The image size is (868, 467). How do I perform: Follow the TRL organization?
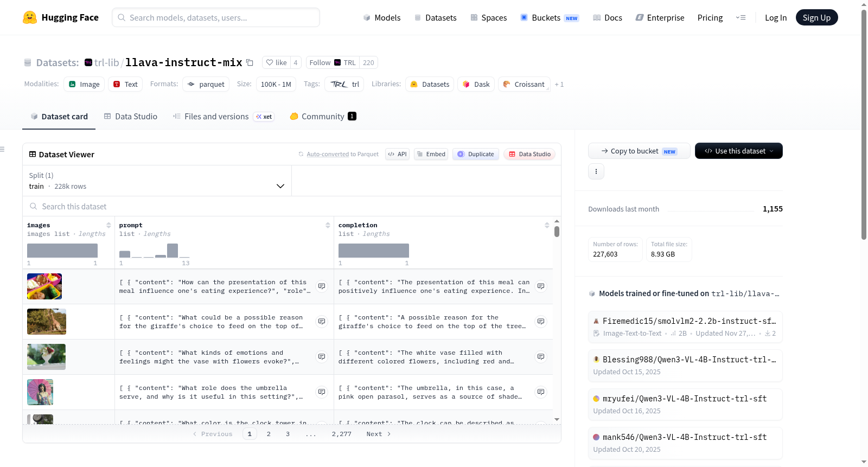tap(333, 62)
